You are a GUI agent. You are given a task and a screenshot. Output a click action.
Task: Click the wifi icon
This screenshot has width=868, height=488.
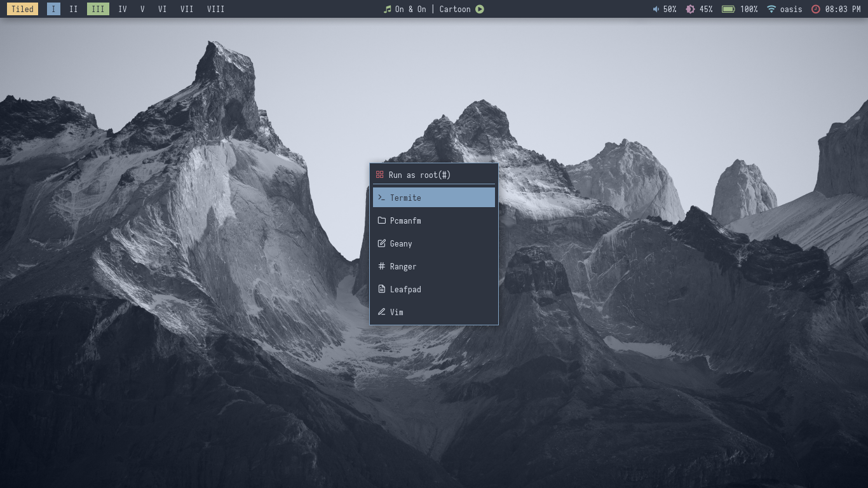(x=771, y=9)
